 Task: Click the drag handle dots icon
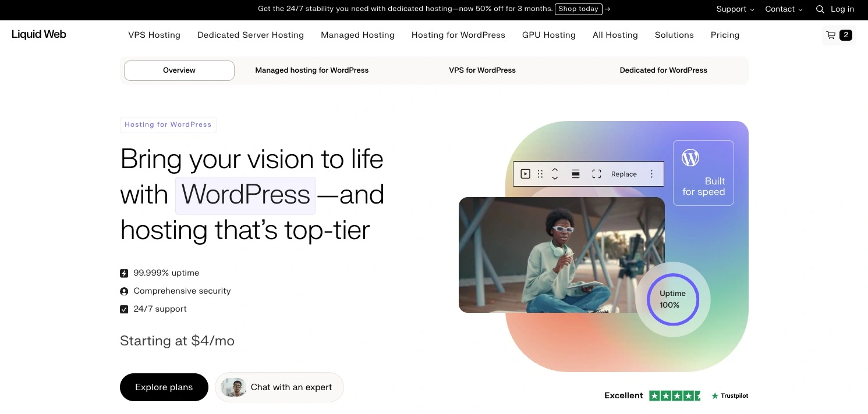click(x=540, y=174)
